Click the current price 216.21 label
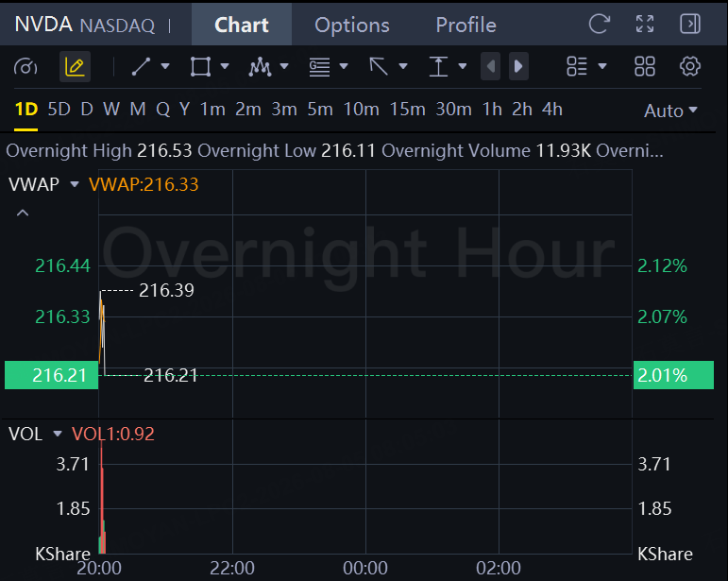Image resolution: width=728 pixels, height=581 pixels. [52, 375]
